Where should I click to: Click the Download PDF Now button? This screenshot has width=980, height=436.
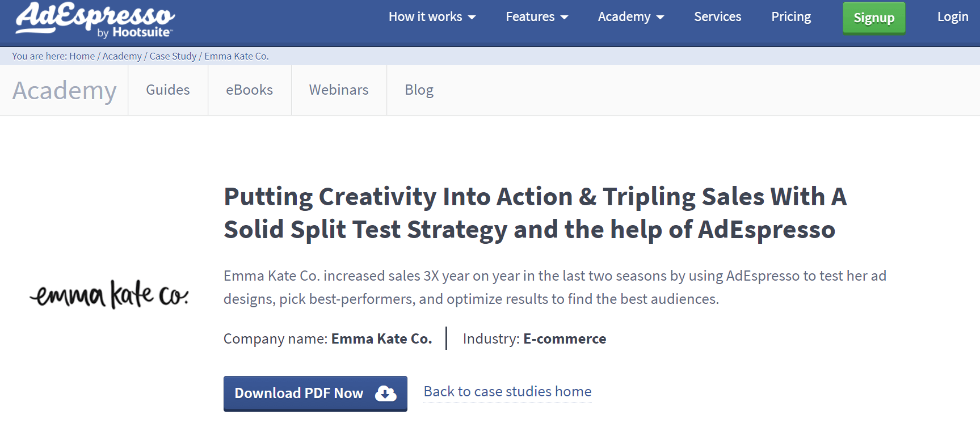point(316,393)
